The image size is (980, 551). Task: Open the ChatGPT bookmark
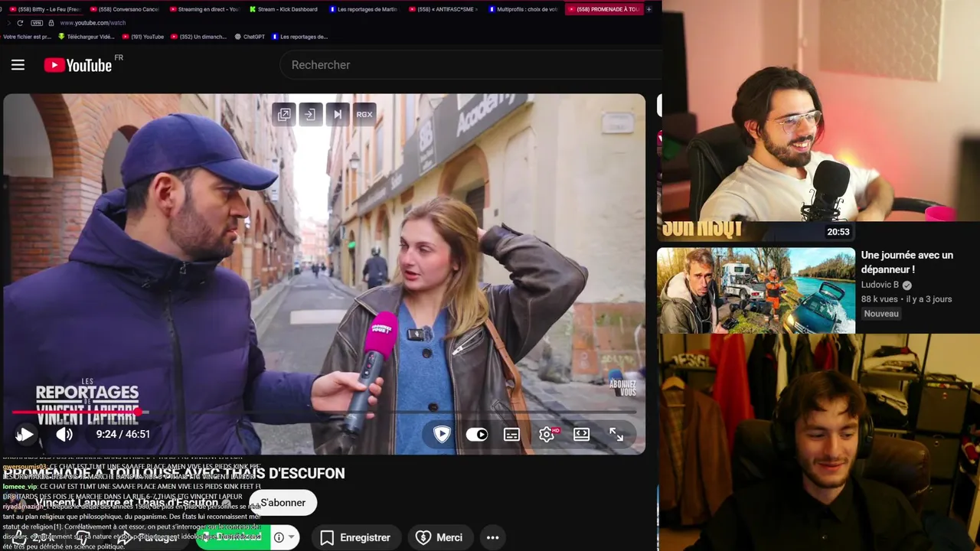(x=250, y=37)
